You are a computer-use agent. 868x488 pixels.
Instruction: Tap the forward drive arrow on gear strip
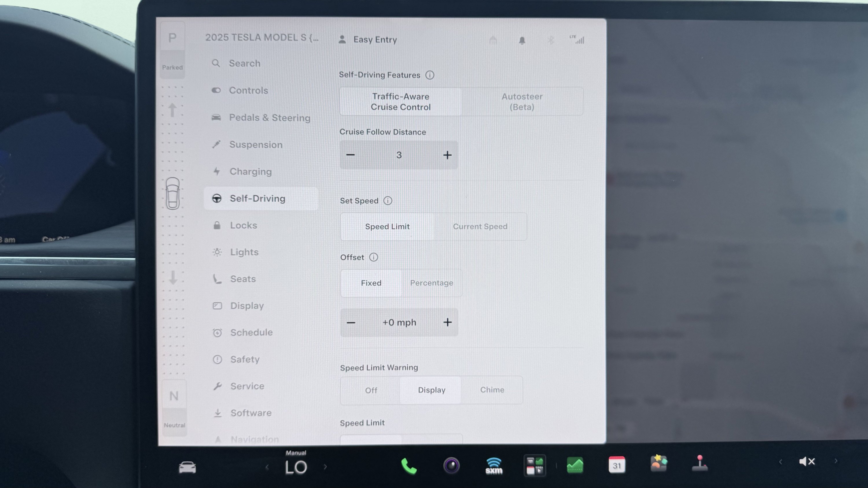coord(172,110)
